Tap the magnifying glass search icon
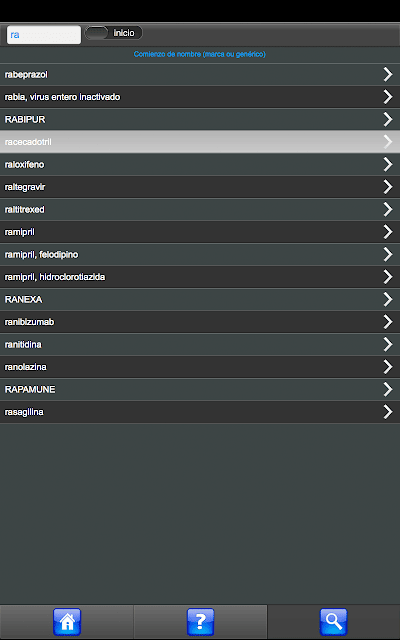Viewport: 400px width, 640px height. [x=333, y=622]
